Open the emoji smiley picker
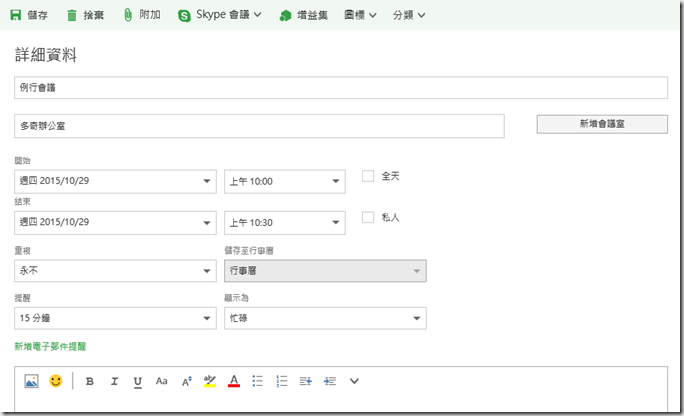This screenshot has height=416, width=684. tap(56, 381)
